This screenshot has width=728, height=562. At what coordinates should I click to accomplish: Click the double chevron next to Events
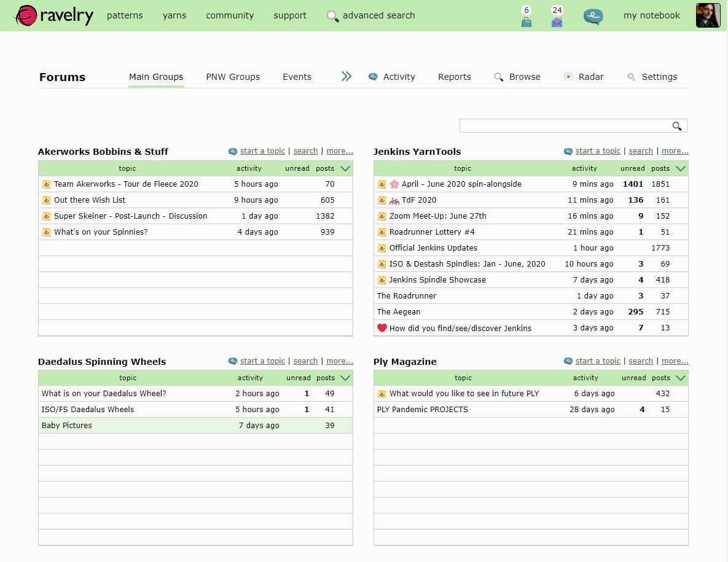(346, 76)
